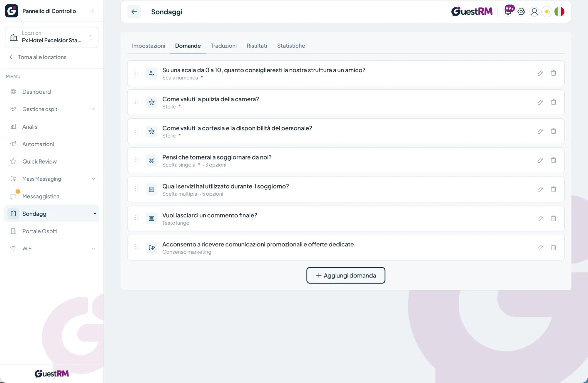Switch to the Impostazioni tab
This screenshot has width=588, height=383.
[x=148, y=46]
